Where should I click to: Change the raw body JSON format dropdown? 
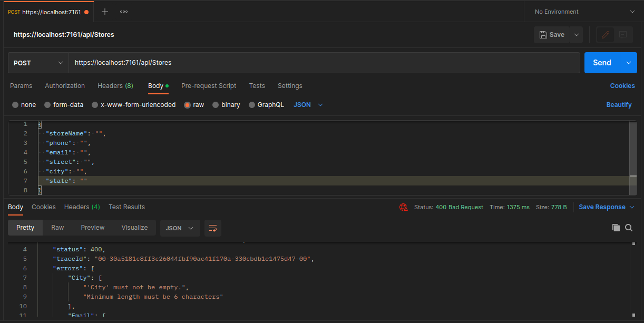308,105
